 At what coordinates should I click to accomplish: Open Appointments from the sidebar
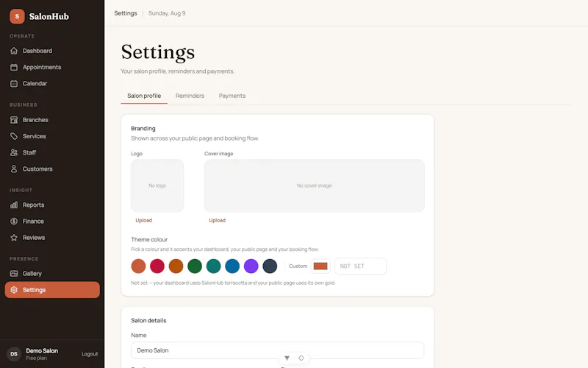(x=52, y=67)
